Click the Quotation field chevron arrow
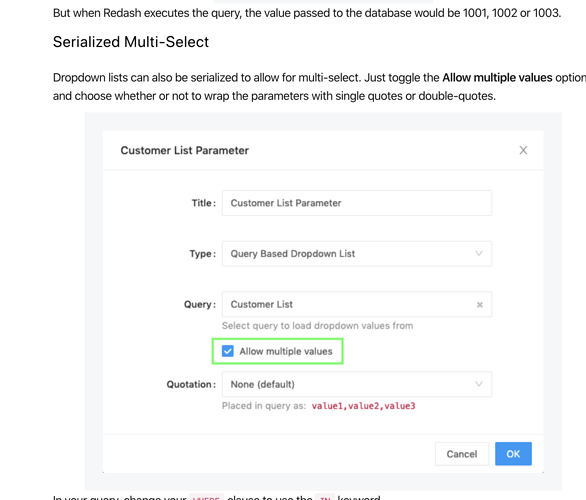This screenshot has height=500, width=586. tap(479, 384)
